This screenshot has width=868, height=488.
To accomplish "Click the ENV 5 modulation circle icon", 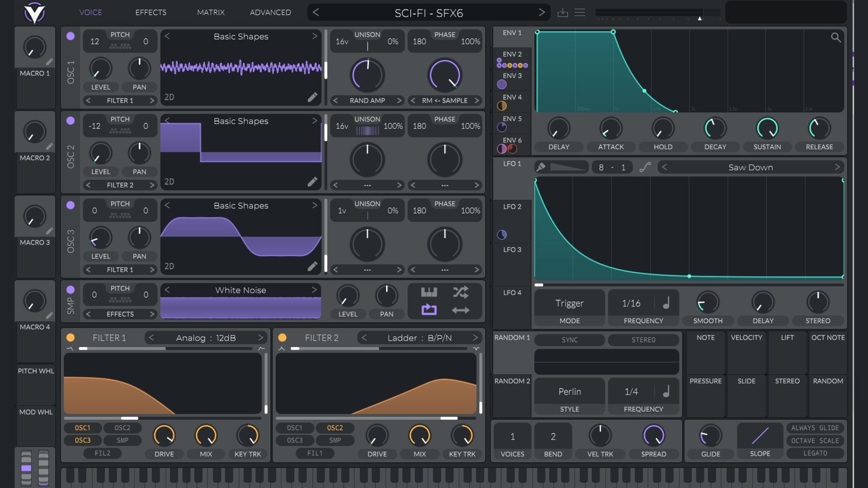I will (501, 127).
